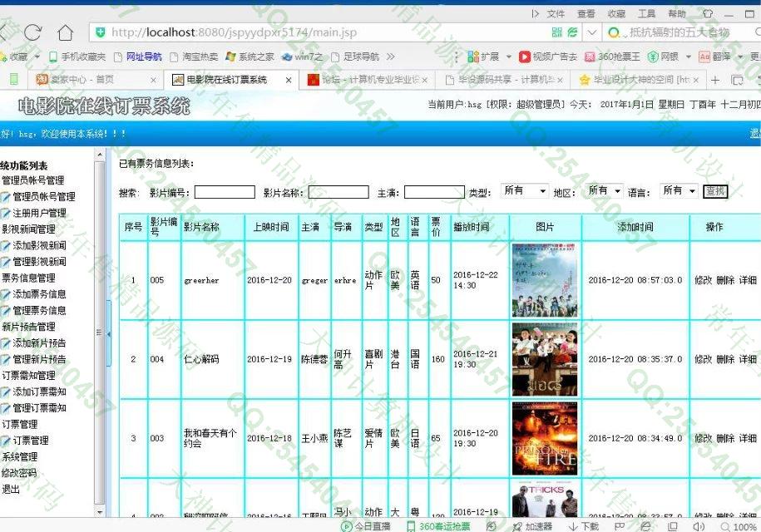The height and width of the screenshot is (532, 761).
Task: Open the 文件 menu
Action: pyautogui.click(x=556, y=13)
